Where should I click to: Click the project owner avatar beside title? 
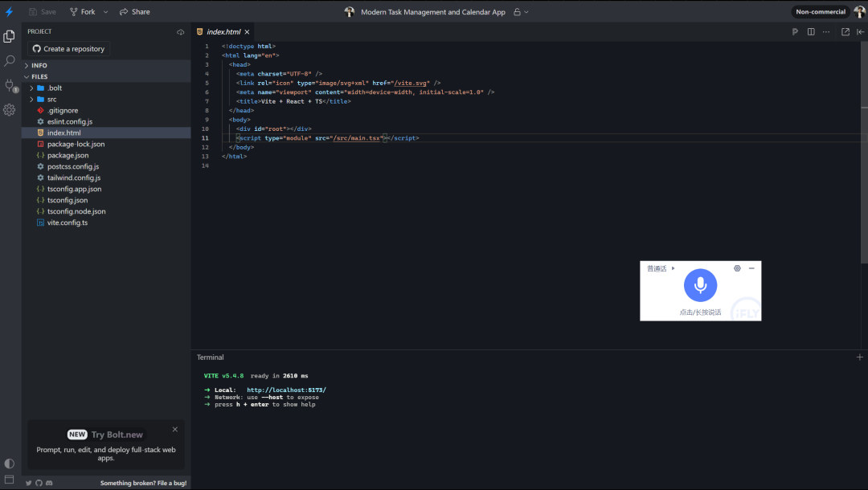point(350,11)
